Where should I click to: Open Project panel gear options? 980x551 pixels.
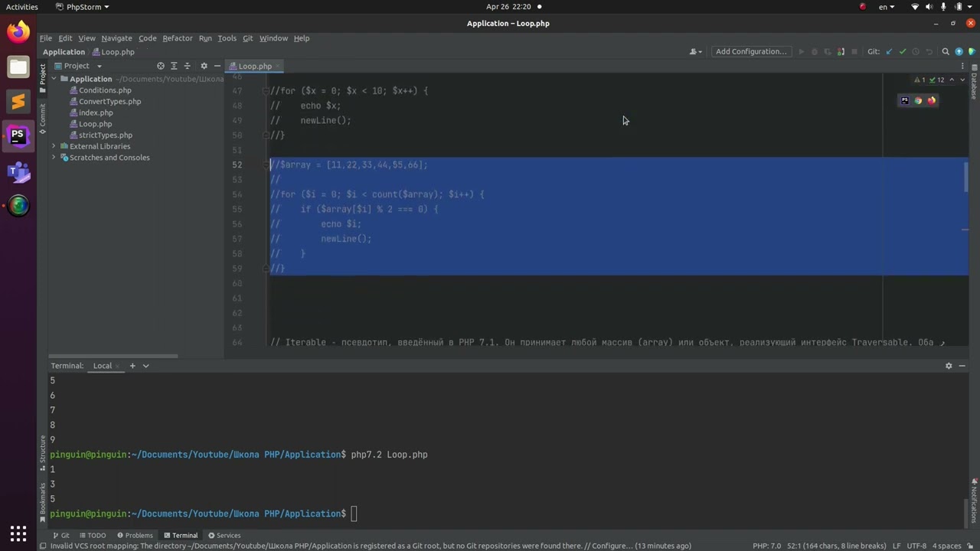pos(204,66)
